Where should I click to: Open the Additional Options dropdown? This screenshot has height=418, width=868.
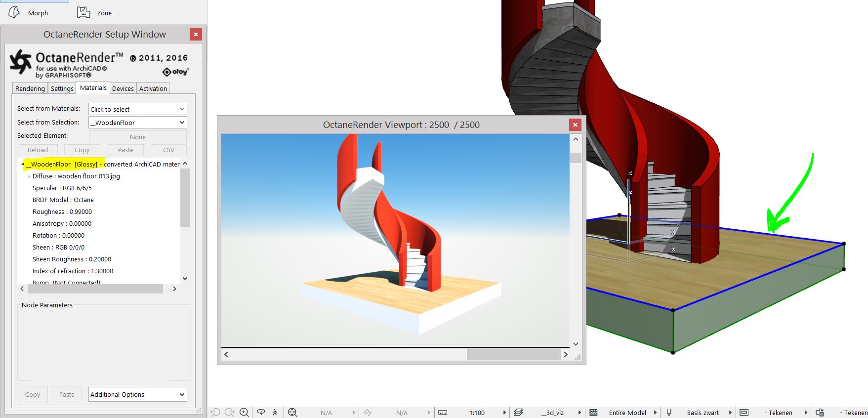pyautogui.click(x=138, y=394)
